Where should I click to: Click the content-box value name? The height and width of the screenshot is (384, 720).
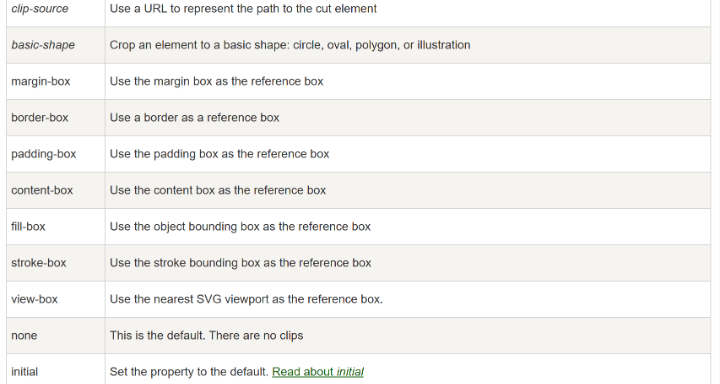tap(42, 190)
